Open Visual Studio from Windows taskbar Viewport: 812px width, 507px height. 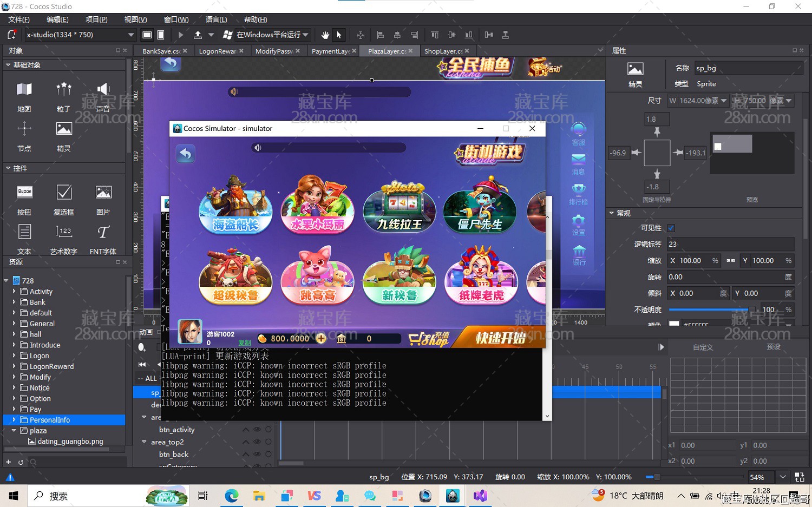pyautogui.click(x=480, y=496)
